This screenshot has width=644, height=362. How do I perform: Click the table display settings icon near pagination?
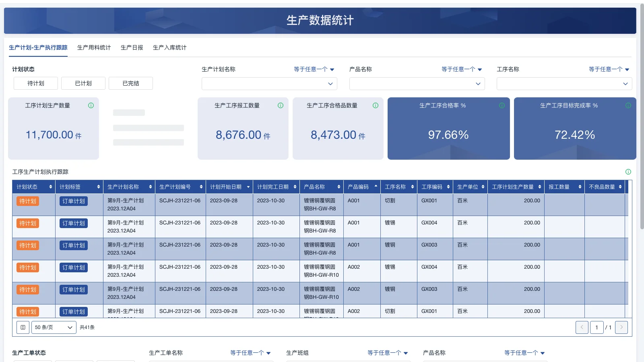23,327
